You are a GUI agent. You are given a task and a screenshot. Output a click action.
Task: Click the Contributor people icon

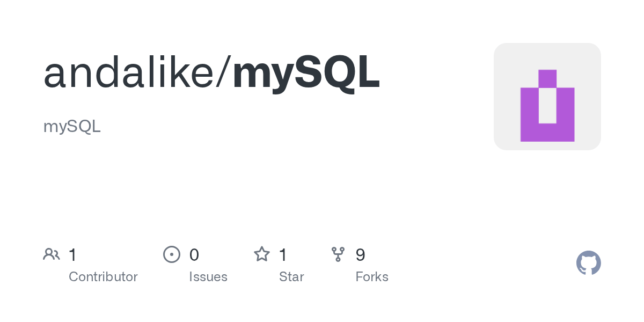(52, 254)
